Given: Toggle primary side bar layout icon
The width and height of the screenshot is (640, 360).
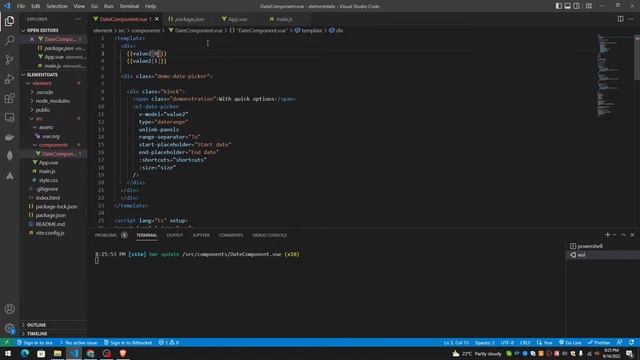Looking at the screenshot, I should click(558, 6).
